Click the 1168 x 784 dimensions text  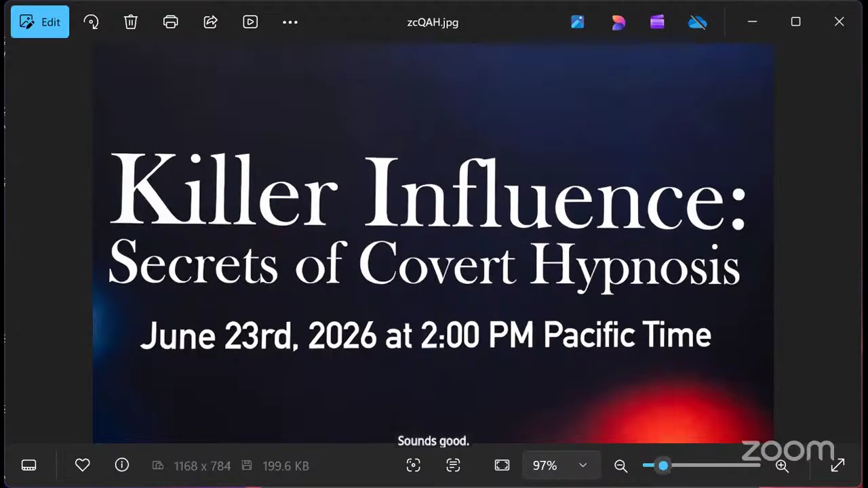202,466
